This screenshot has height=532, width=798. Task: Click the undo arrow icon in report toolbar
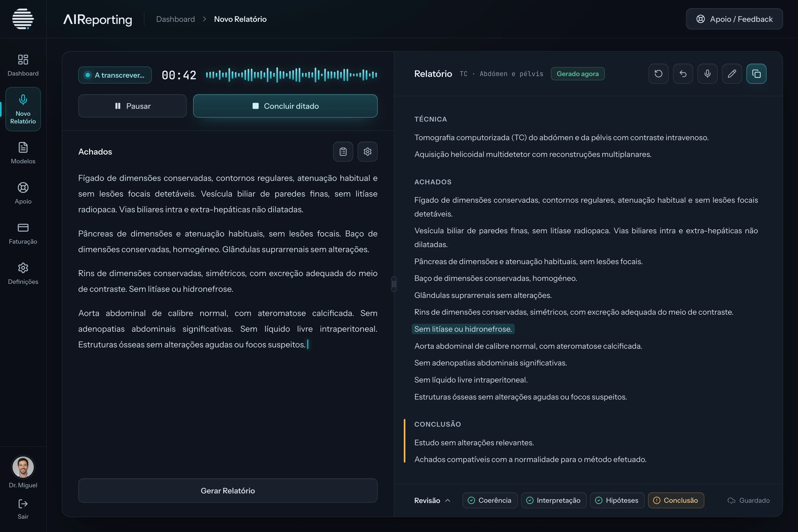(683, 74)
